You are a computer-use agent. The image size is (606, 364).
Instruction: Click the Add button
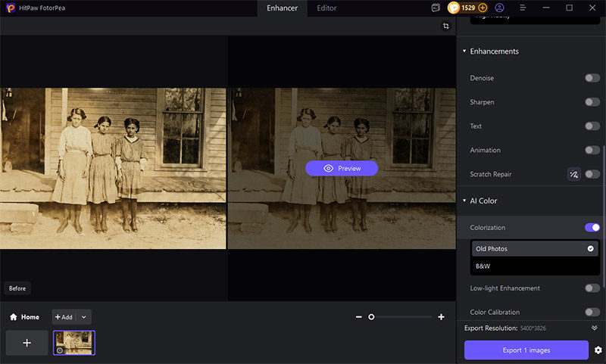64,317
